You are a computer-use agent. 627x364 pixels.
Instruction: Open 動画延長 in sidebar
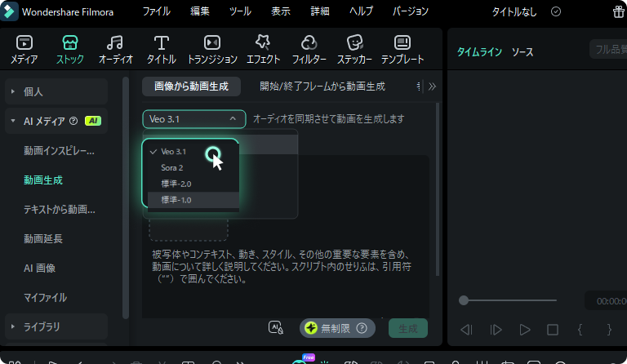pyautogui.click(x=43, y=239)
